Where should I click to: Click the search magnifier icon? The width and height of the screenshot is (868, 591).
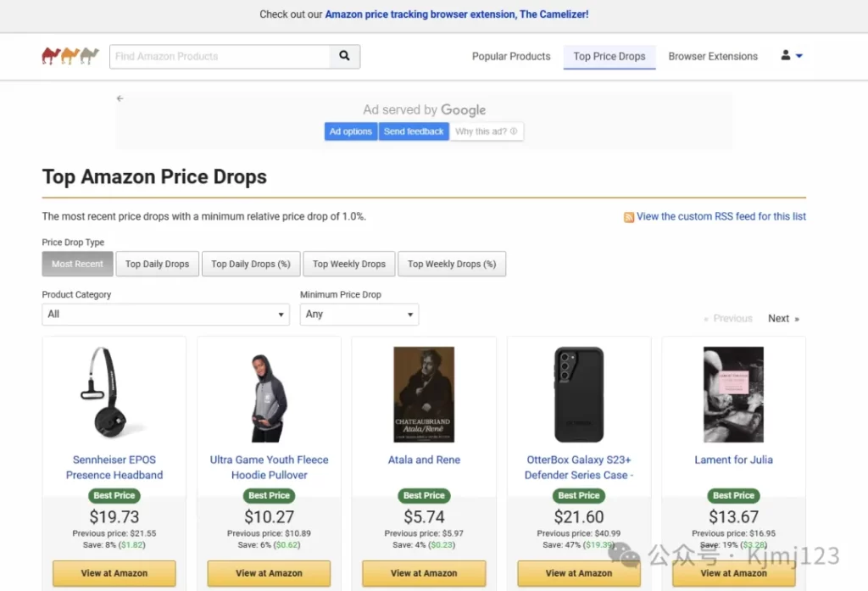[344, 56]
